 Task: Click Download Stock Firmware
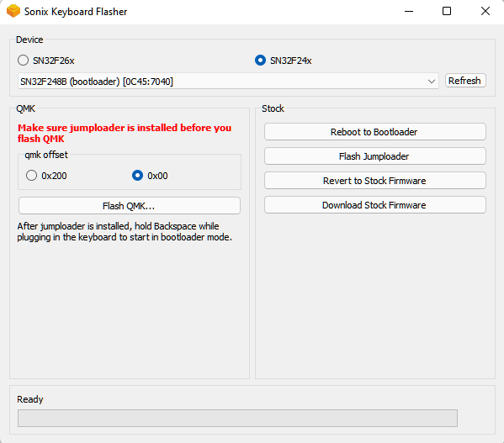pos(374,205)
